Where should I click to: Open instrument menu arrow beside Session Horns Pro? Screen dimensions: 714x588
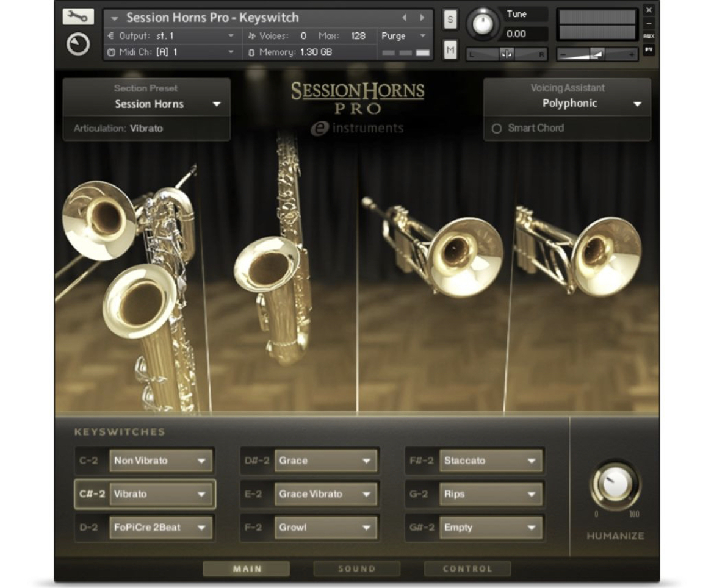pos(115,19)
